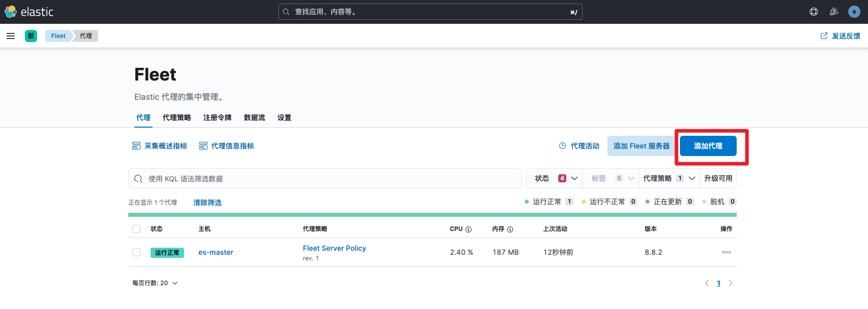Open the 代理信息指标 dashboard link
This screenshot has width=868, height=309.
point(227,146)
